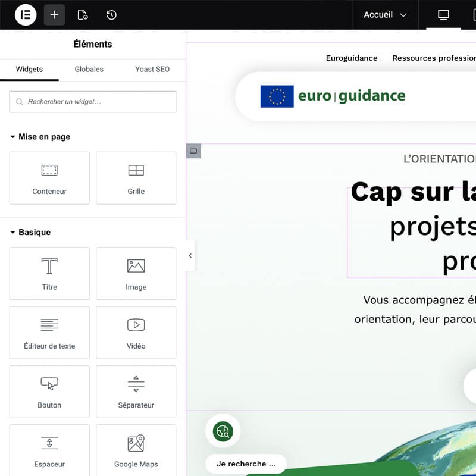Open the revision history icon
476x476 pixels.
tap(111, 14)
